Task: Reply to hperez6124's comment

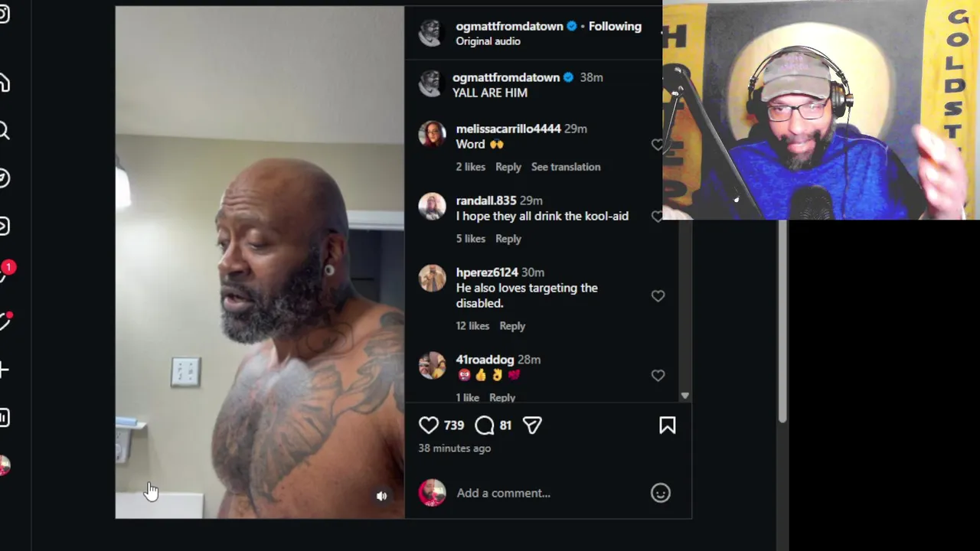Action: pyautogui.click(x=512, y=326)
